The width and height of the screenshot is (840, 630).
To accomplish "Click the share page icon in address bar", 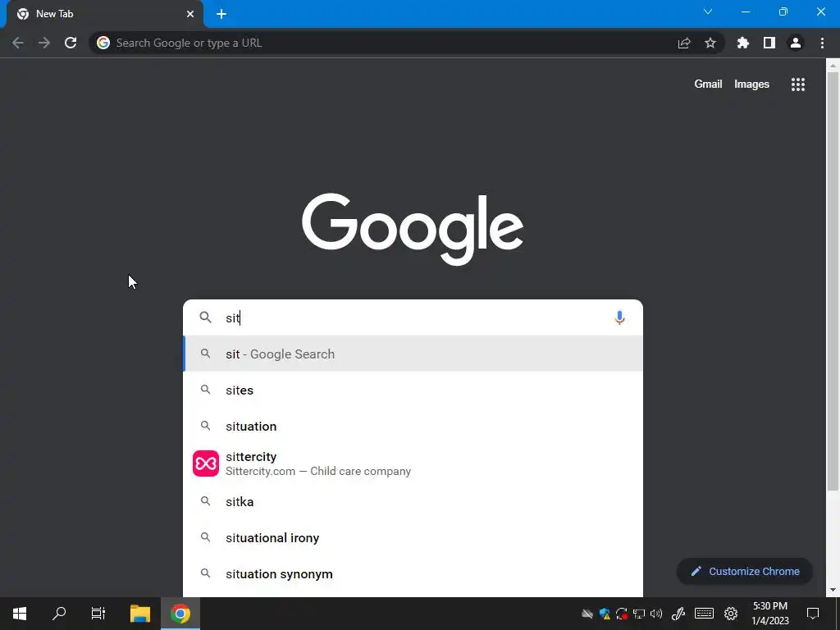I will 684,43.
